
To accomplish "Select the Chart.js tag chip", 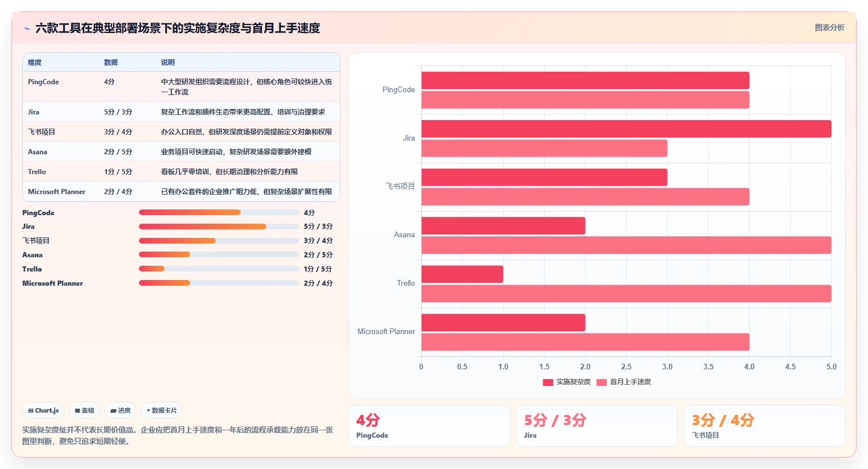I will (x=43, y=410).
